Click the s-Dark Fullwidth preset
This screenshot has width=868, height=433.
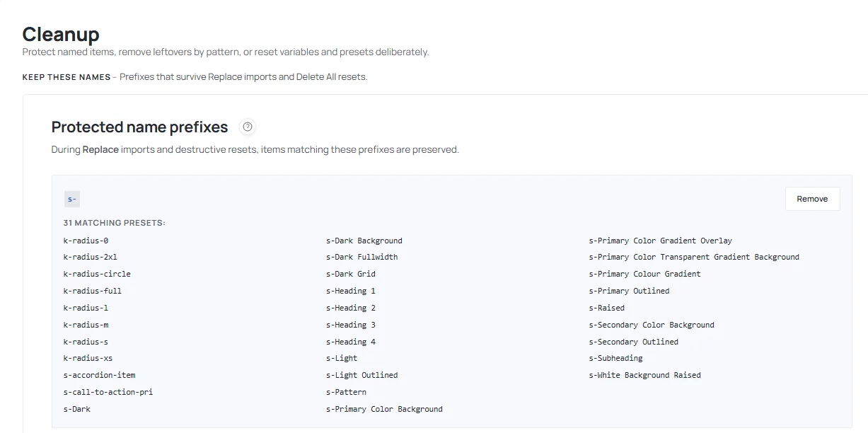point(362,258)
